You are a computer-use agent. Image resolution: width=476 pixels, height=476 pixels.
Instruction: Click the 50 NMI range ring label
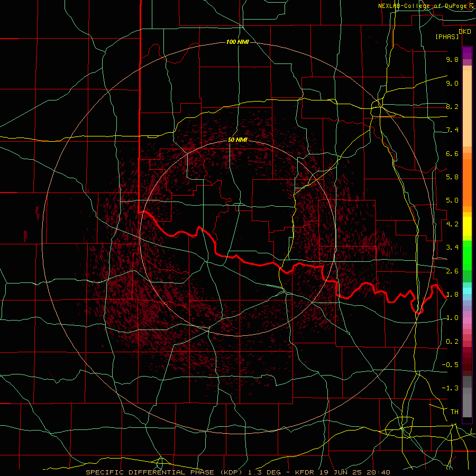pyautogui.click(x=237, y=140)
